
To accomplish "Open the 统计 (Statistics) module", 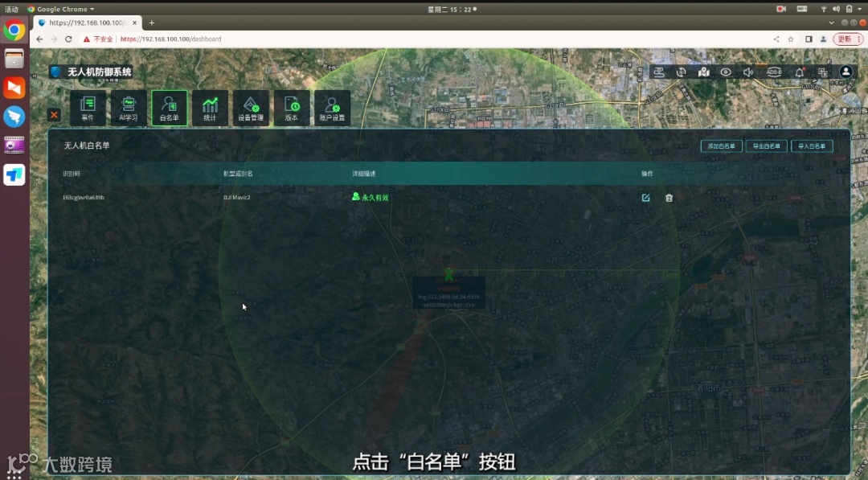I will tap(210, 108).
